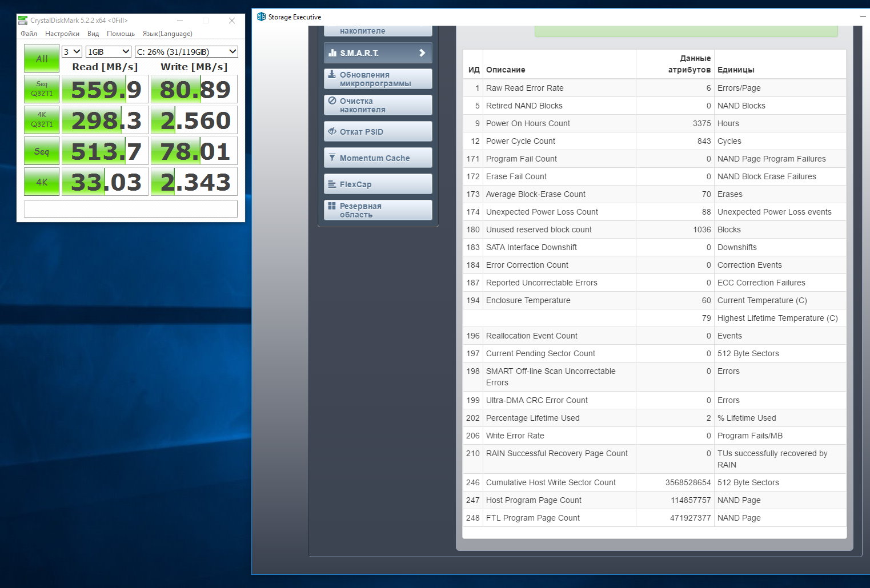Click the PSID revert icon
Image resolution: width=870 pixels, height=588 pixels.
332,131
